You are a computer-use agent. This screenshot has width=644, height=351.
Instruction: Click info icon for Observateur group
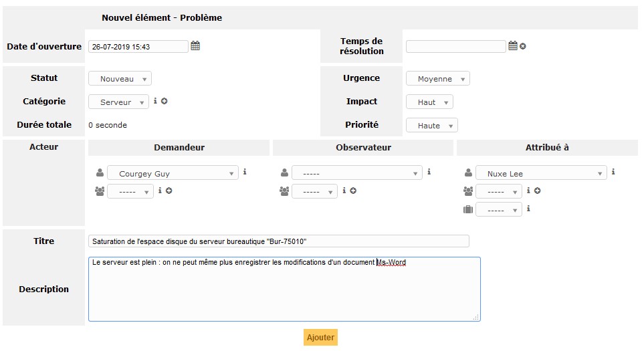pos(344,190)
